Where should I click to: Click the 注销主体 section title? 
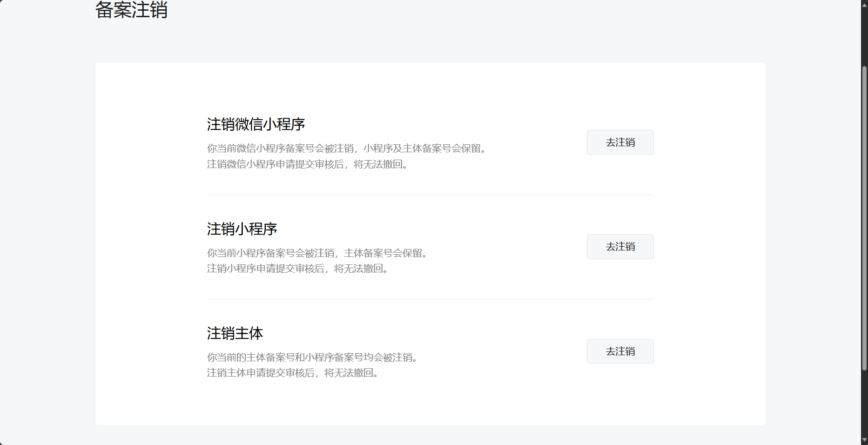[x=235, y=333]
